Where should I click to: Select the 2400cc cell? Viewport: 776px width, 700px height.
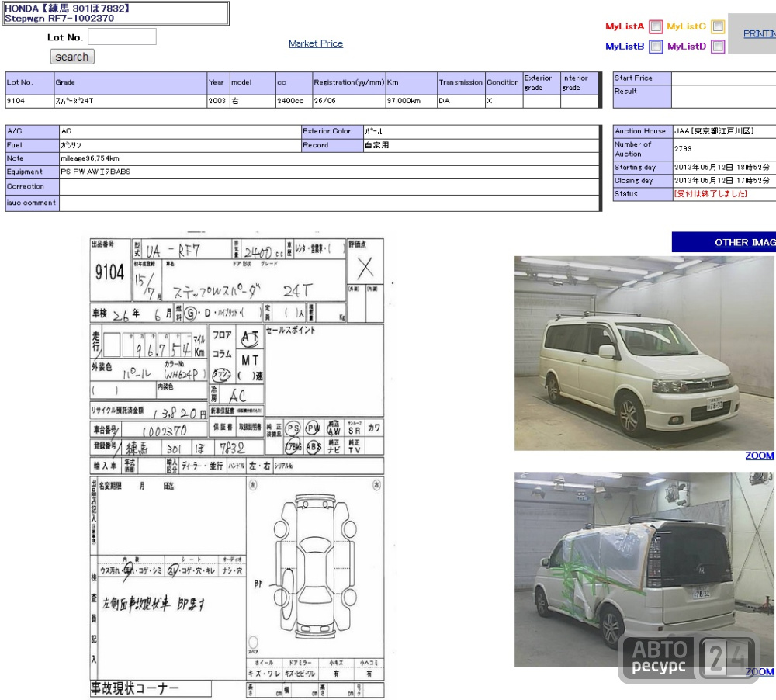[294, 101]
